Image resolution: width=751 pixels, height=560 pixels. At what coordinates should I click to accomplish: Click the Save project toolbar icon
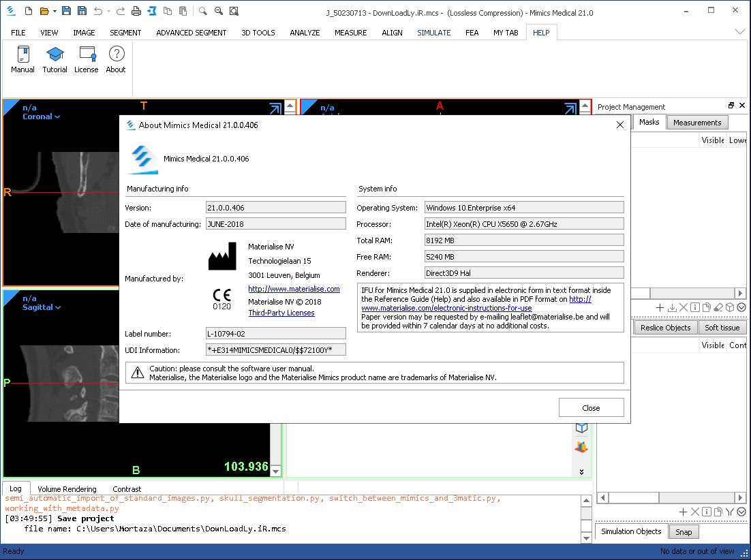tap(66, 11)
